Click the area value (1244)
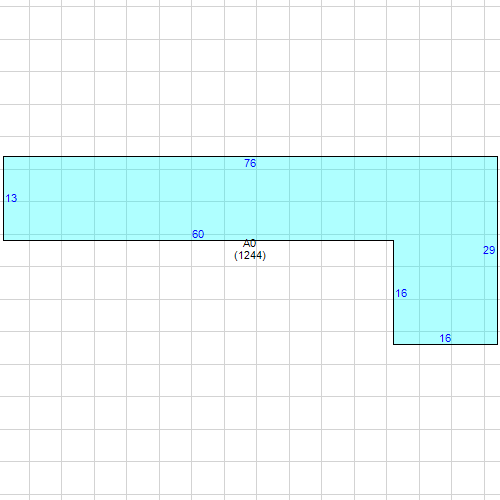Image resolution: width=500 pixels, height=500 pixels. point(250,255)
